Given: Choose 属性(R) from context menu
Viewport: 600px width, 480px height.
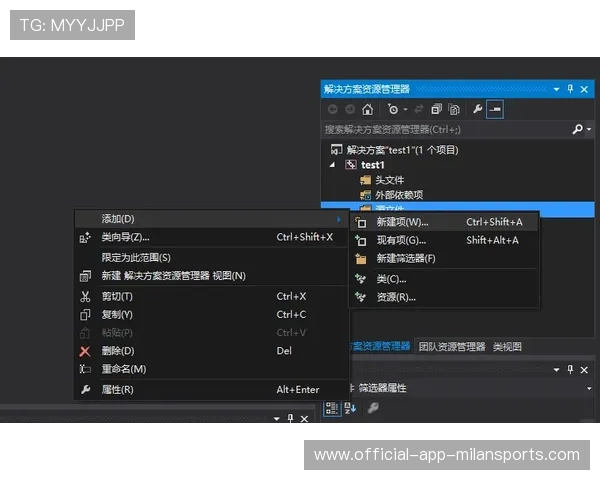Looking at the screenshot, I should [211, 390].
